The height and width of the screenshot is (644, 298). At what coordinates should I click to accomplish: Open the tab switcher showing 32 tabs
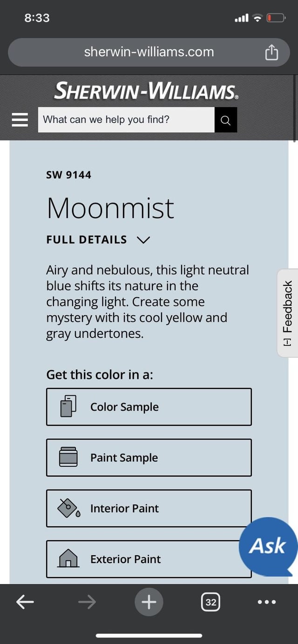click(x=211, y=603)
